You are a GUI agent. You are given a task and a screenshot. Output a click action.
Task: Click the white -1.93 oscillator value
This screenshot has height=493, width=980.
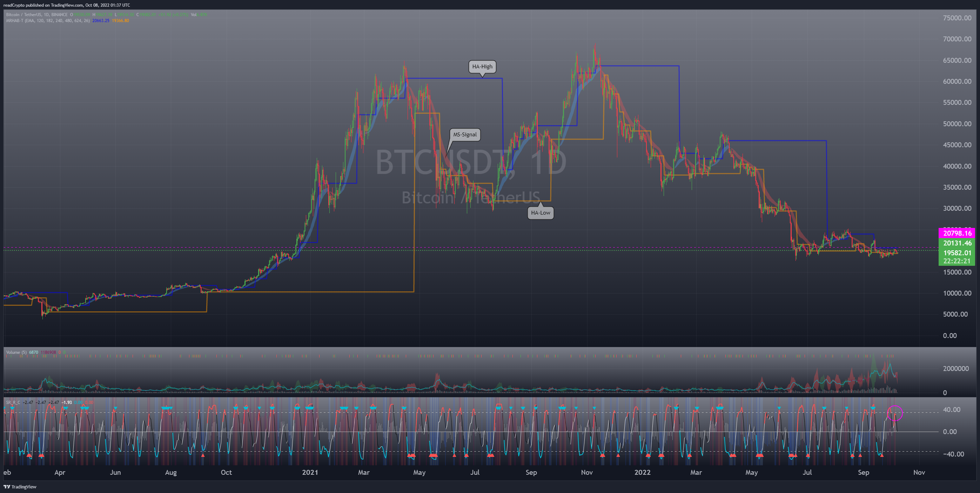[x=67, y=402]
